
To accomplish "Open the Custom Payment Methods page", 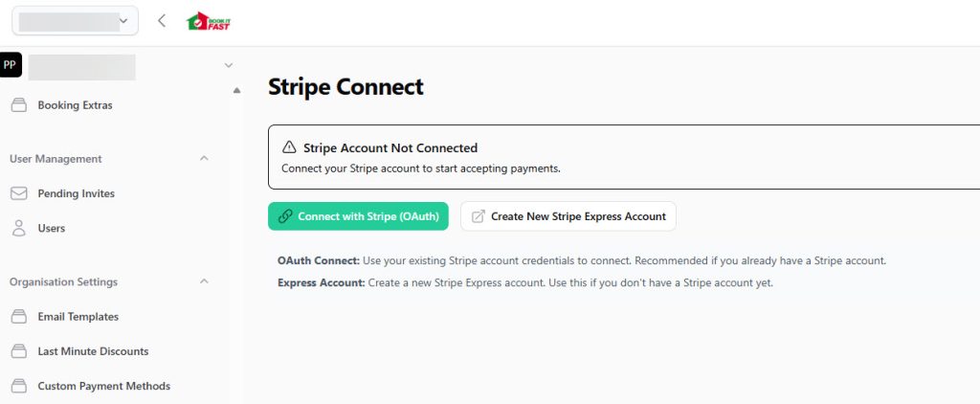I will tap(103, 387).
